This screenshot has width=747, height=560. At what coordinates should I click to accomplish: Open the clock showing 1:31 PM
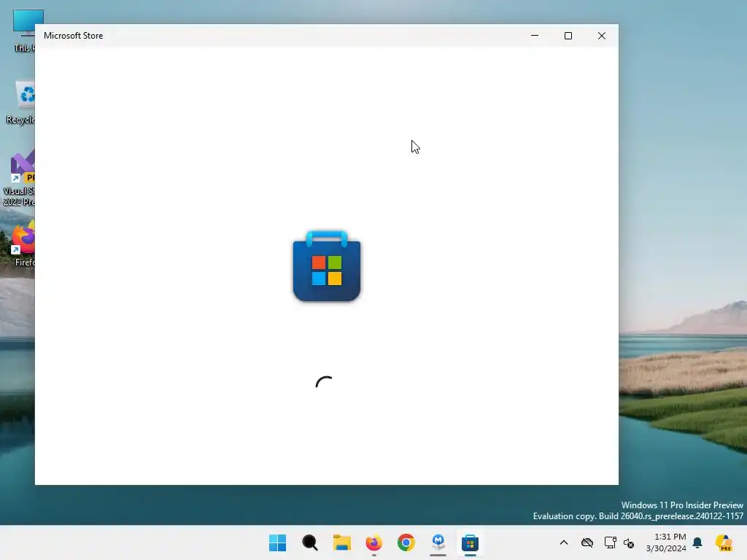(x=666, y=542)
